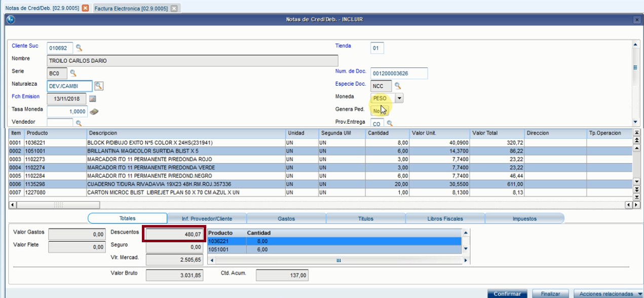Click the Valor Total column header

pos(497,133)
